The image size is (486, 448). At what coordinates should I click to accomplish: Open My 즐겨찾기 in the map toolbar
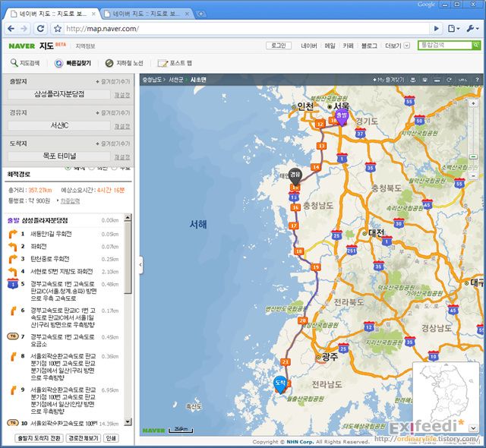[x=389, y=80]
